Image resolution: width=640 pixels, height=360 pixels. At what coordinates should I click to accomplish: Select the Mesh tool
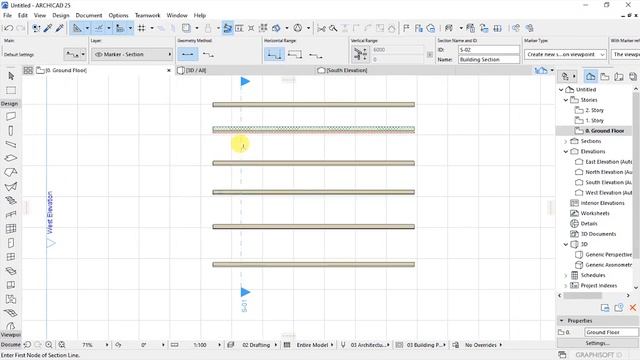pyautogui.click(x=11, y=313)
